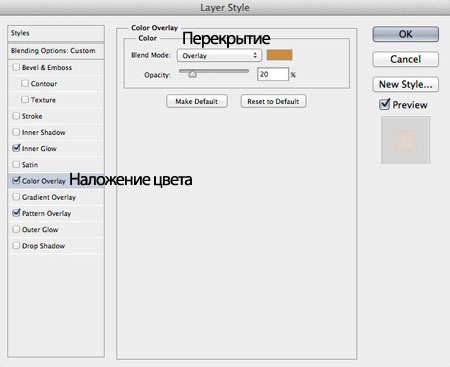Enable the Gradient Overlay checkbox

(x=16, y=197)
